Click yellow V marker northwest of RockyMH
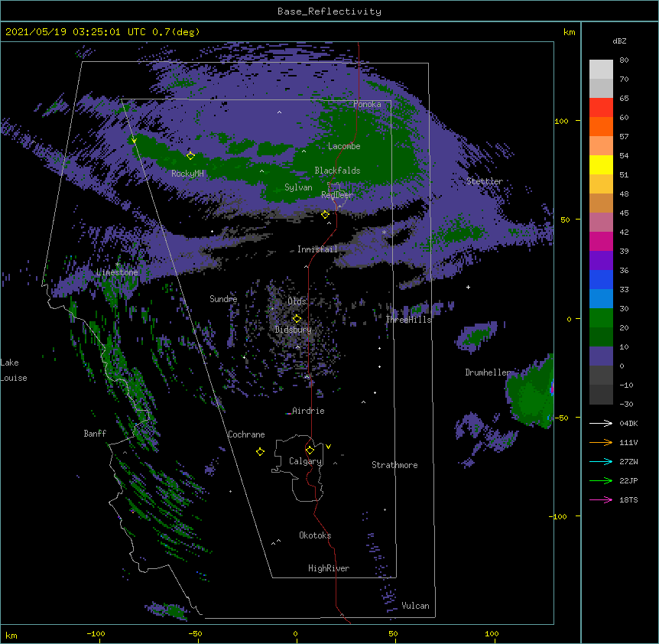Screen dimensions: 659x644 tap(134, 141)
